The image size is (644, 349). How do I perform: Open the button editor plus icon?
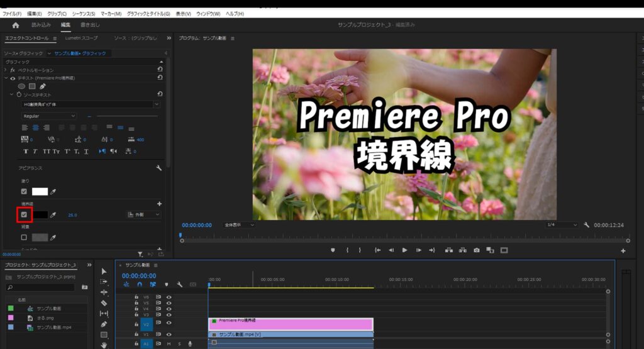point(623,251)
